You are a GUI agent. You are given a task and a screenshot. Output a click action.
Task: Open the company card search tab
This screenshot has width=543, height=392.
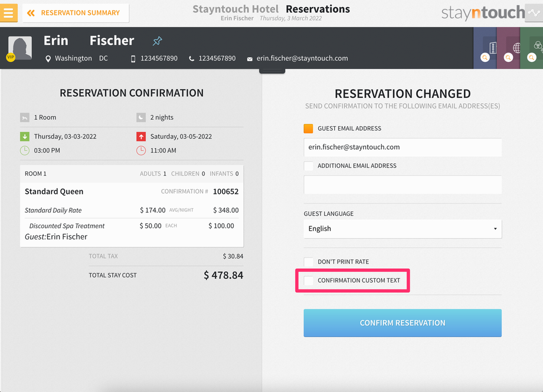coord(485,48)
